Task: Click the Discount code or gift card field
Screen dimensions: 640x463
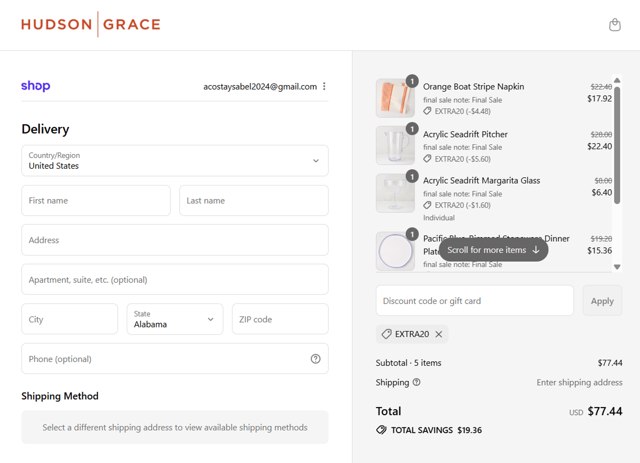Action: (x=474, y=301)
